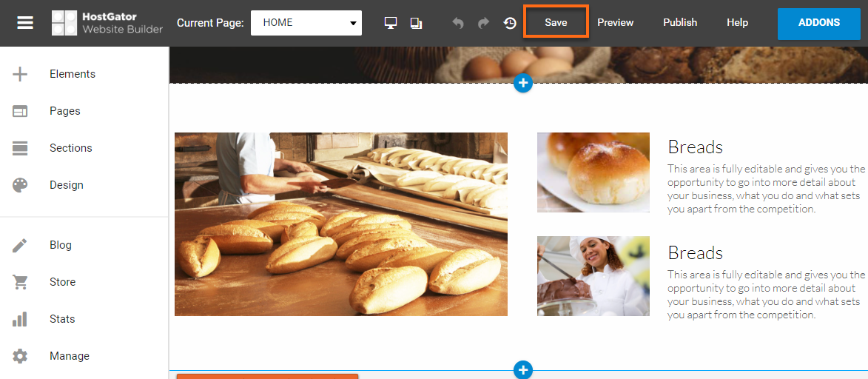Open the Elements panel
The image size is (868, 379).
click(x=72, y=74)
